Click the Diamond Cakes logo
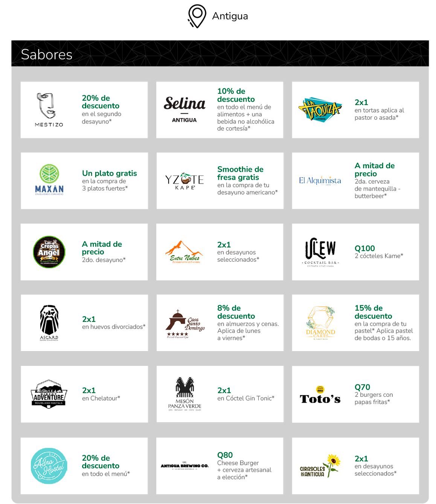The image size is (436, 504). coord(320,323)
